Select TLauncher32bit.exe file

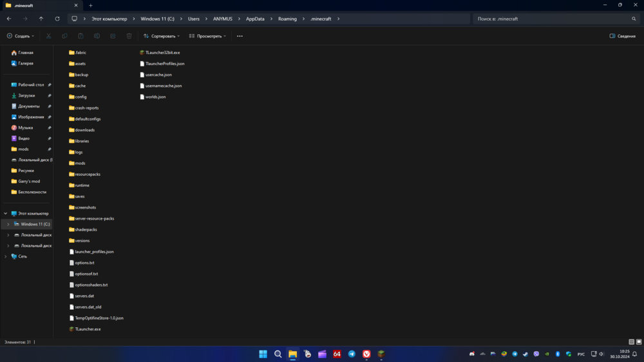(160, 53)
